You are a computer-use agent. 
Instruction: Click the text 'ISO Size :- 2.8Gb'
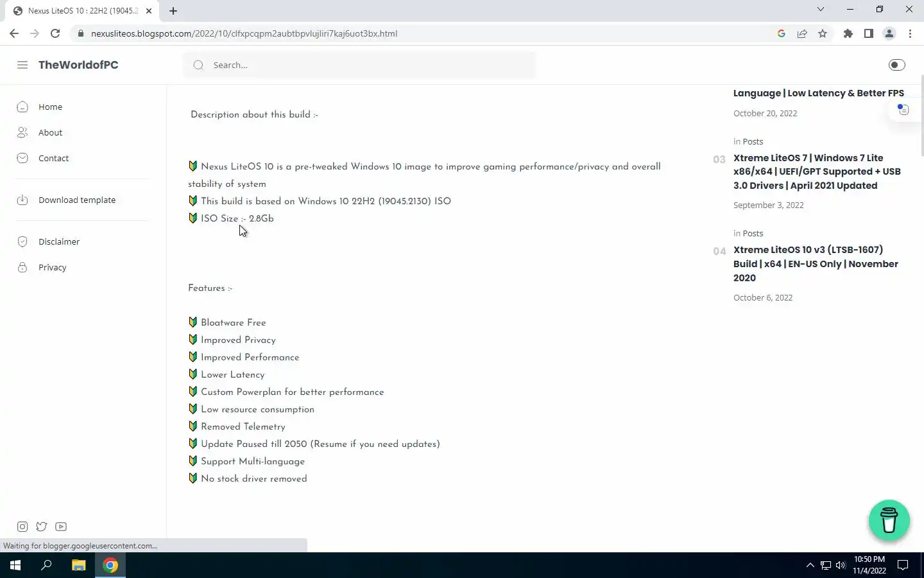[237, 218]
